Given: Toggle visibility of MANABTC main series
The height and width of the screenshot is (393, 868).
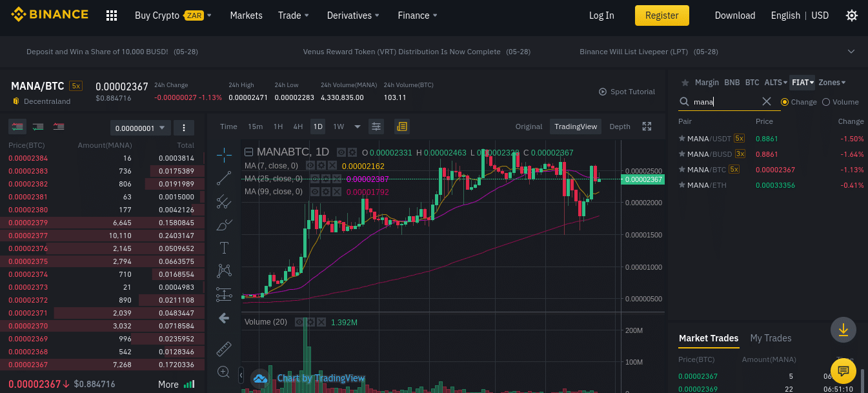Looking at the screenshot, I should click(x=341, y=152).
